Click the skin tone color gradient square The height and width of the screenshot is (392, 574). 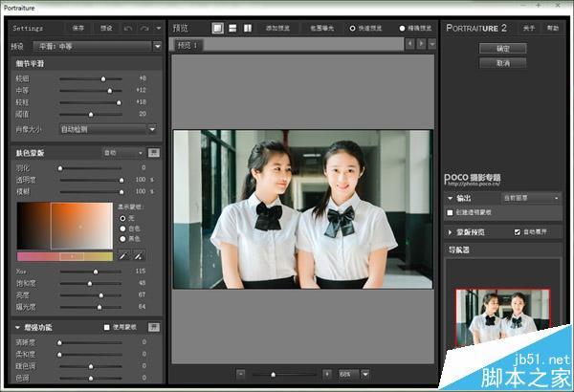coord(81,226)
